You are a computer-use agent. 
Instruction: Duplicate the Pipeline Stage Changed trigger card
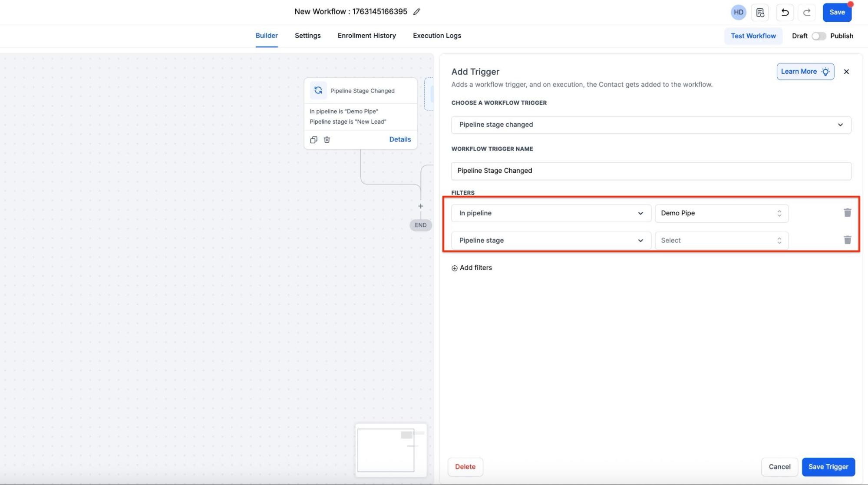click(x=314, y=140)
